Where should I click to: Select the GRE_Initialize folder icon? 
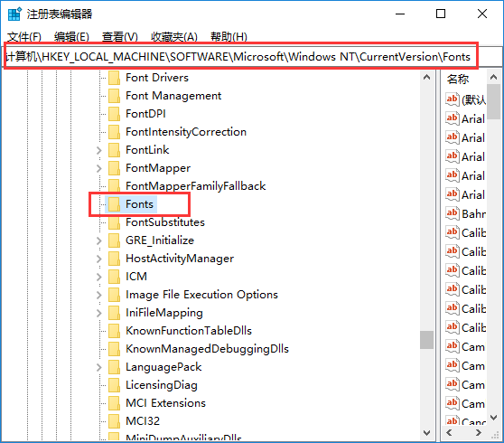(114, 240)
